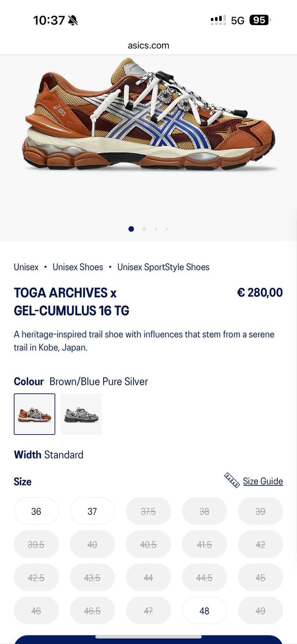Jump to the second product image dot

pyautogui.click(x=144, y=229)
